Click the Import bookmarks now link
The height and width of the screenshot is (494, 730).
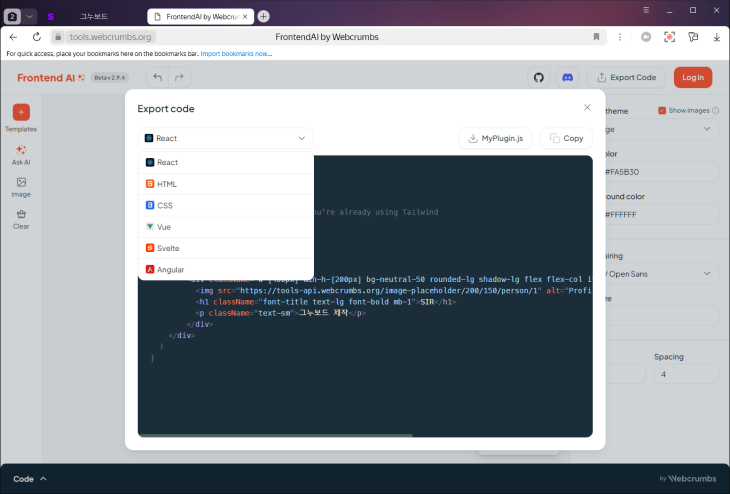pyautogui.click(x=236, y=54)
